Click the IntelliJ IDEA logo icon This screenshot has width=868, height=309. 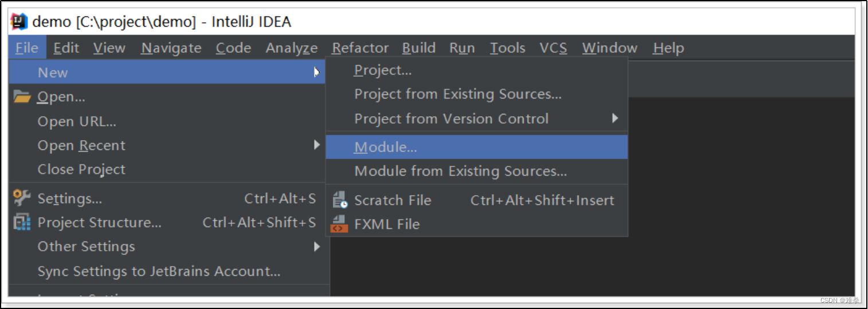coord(19,22)
